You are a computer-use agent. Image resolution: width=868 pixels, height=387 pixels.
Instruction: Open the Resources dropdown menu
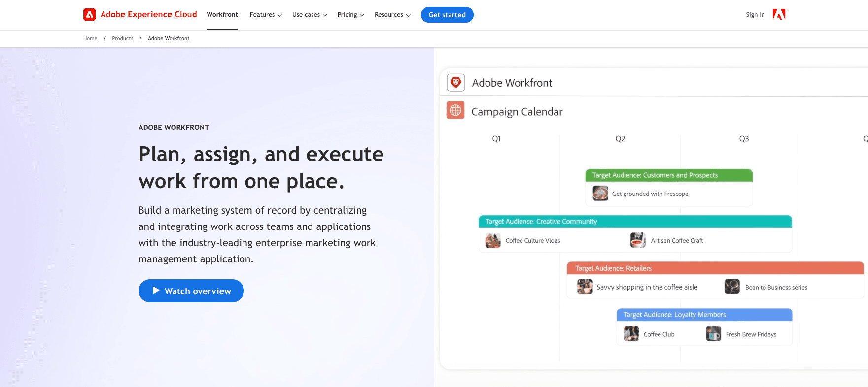click(392, 15)
